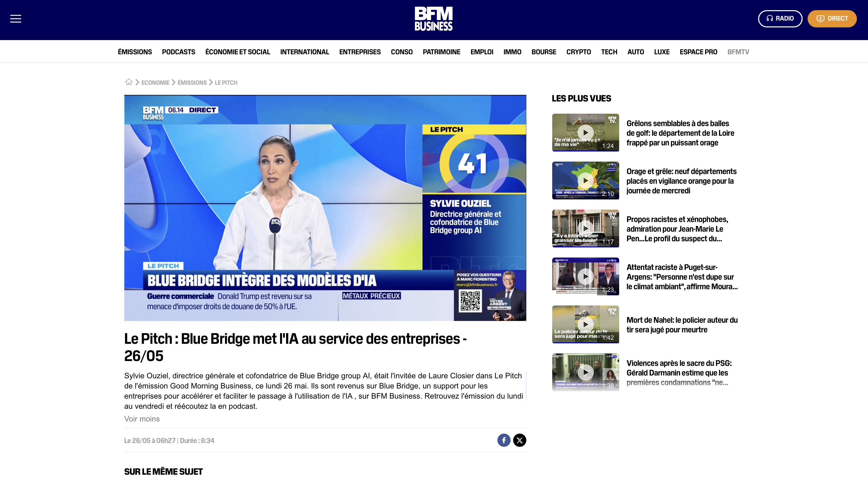Share article on Facebook

504,440
